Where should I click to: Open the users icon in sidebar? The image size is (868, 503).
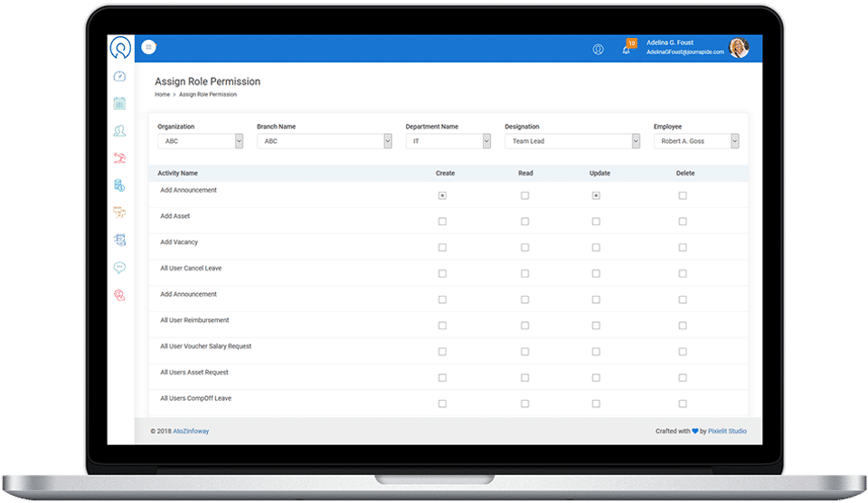pos(119,131)
